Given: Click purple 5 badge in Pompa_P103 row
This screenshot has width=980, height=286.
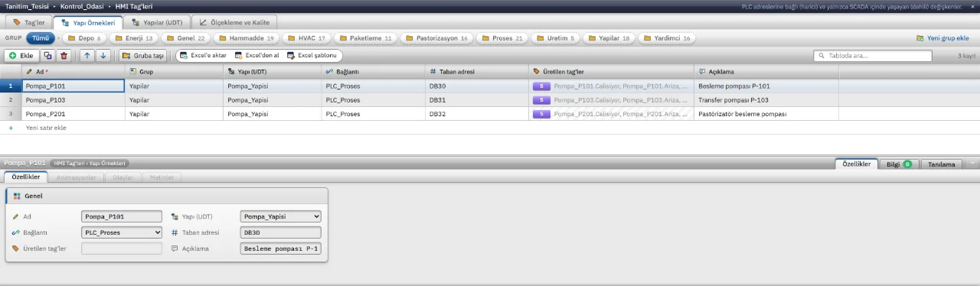Looking at the screenshot, I should (x=541, y=100).
